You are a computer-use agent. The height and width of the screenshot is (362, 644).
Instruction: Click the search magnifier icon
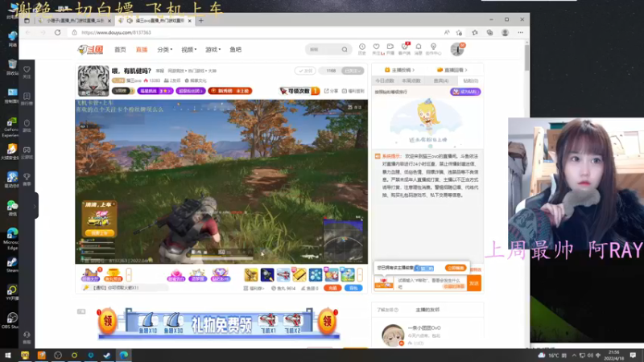point(345,50)
